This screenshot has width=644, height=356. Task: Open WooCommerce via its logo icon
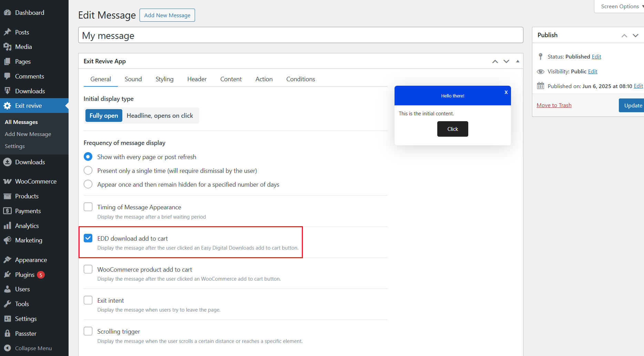tap(7, 181)
